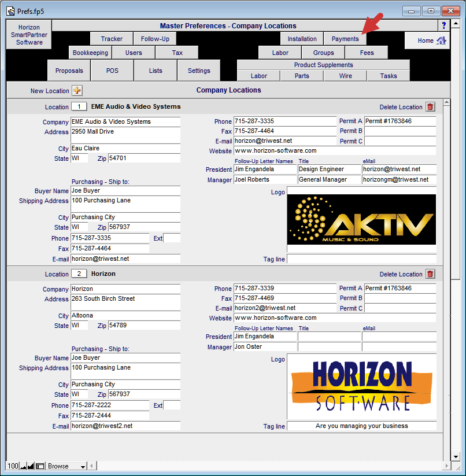Click the Horizon Software logo image
This screenshot has height=476, width=466.
(361, 386)
